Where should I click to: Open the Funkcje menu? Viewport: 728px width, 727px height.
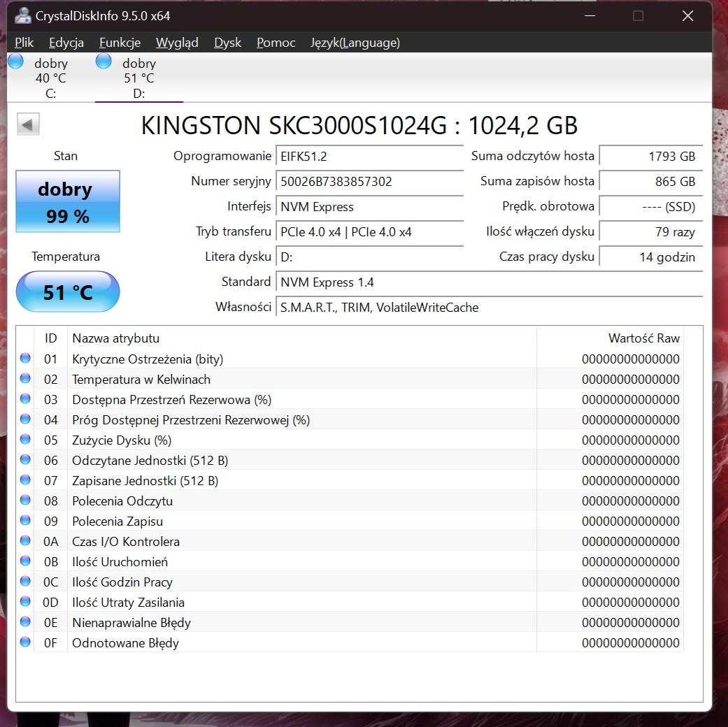[120, 43]
